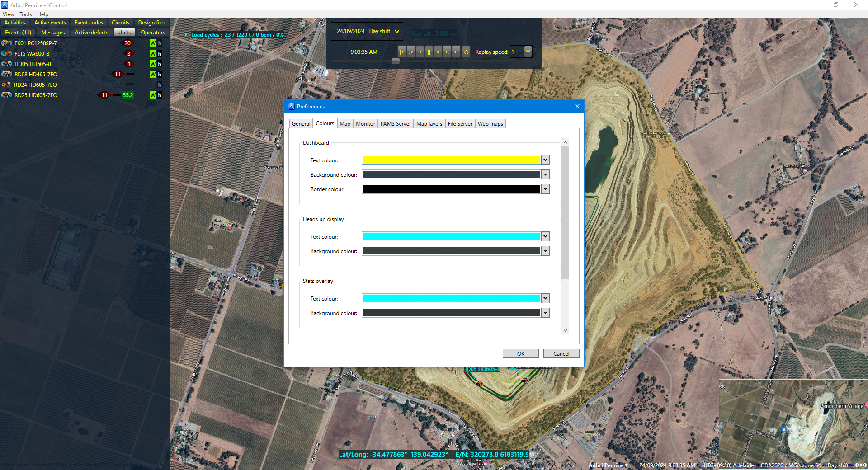Click the play forward replay button

pos(438,52)
